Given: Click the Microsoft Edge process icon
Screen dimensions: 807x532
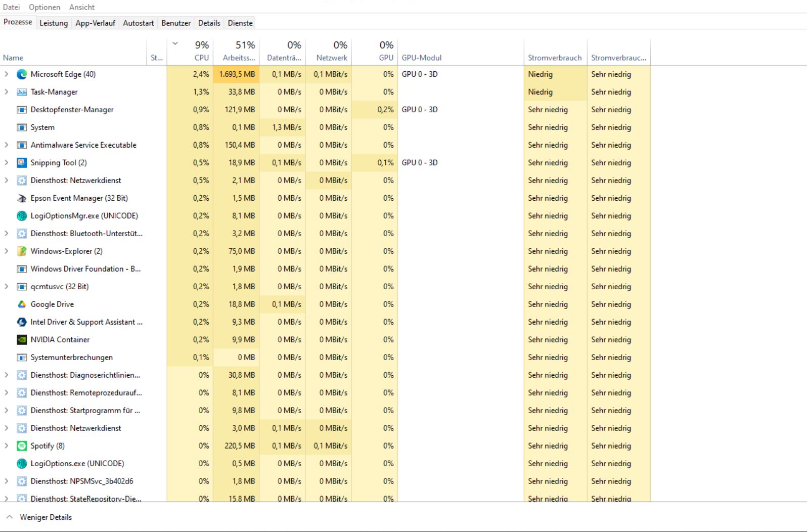Looking at the screenshot, I should coord(22,74).
